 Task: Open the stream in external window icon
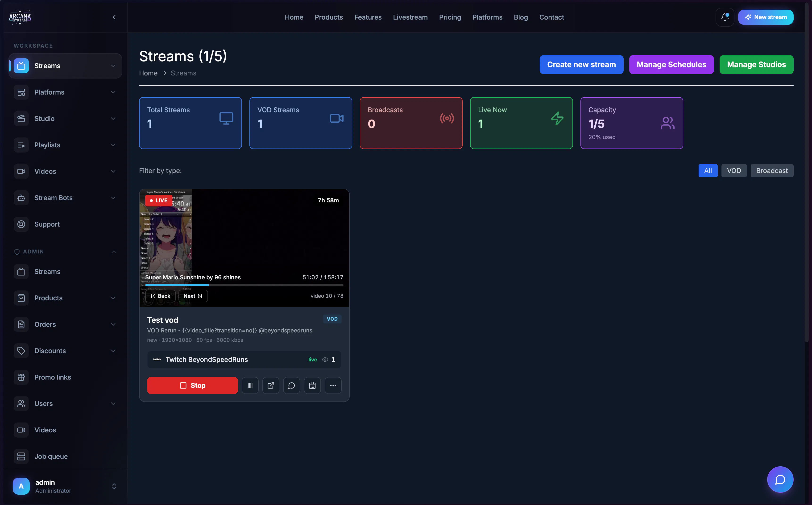click(271, 385)
